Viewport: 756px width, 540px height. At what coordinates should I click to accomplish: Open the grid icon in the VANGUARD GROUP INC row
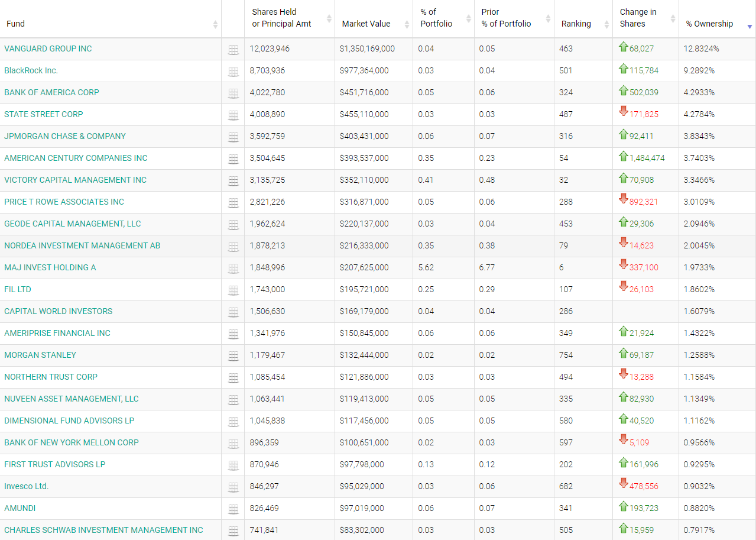[x=233, y=50]
